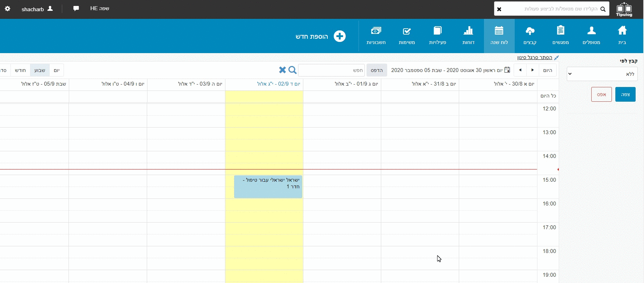644x283 pixels.
Task: Open משימות tasks tab
Action: (x=407, y=36)
